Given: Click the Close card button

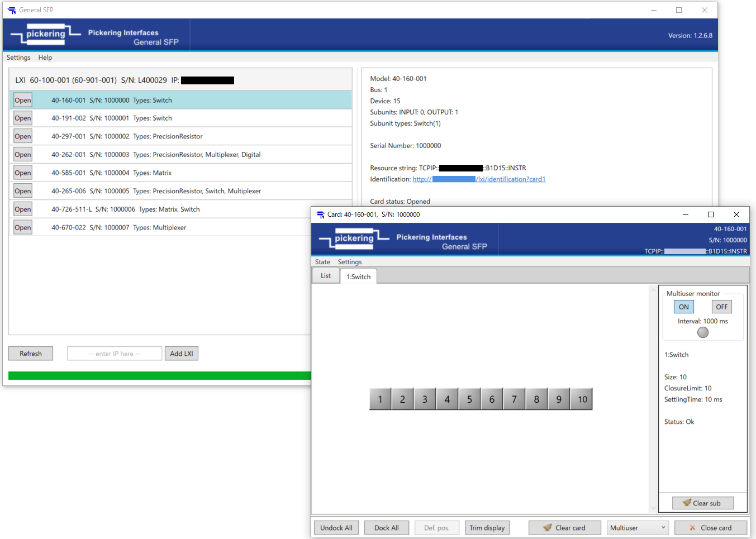Looking at the screenshot, I should point(711,528).
